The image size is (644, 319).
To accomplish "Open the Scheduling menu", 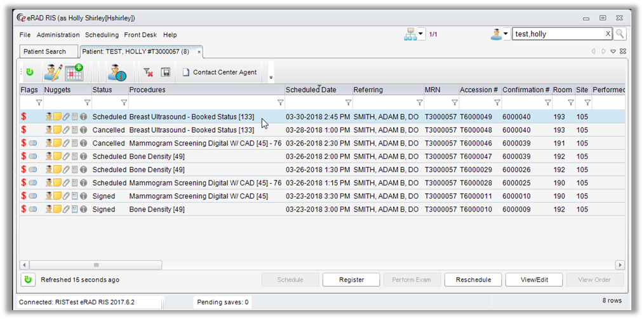I will click(102, 35).
